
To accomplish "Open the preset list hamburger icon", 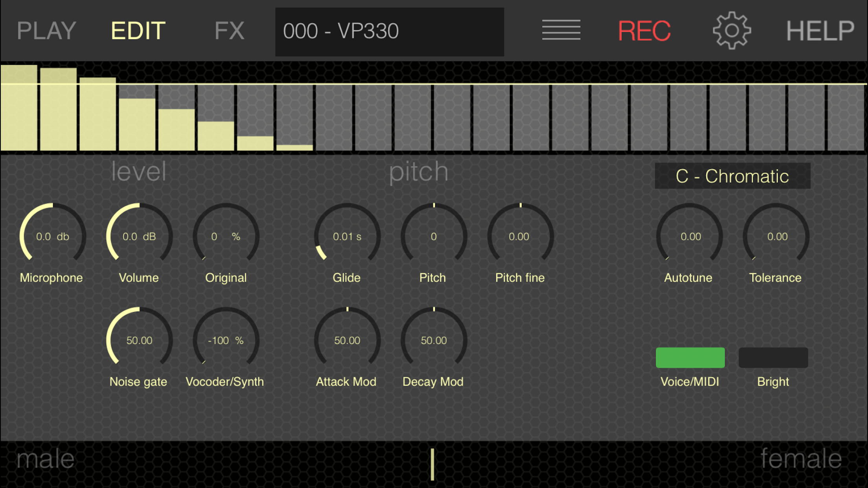I will pyautogui.click(x=561, y=30).
